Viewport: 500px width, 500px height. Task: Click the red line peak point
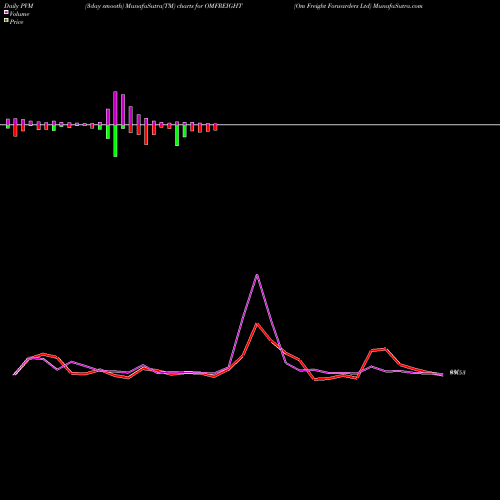pyautogui.click(x=257, y=323)
